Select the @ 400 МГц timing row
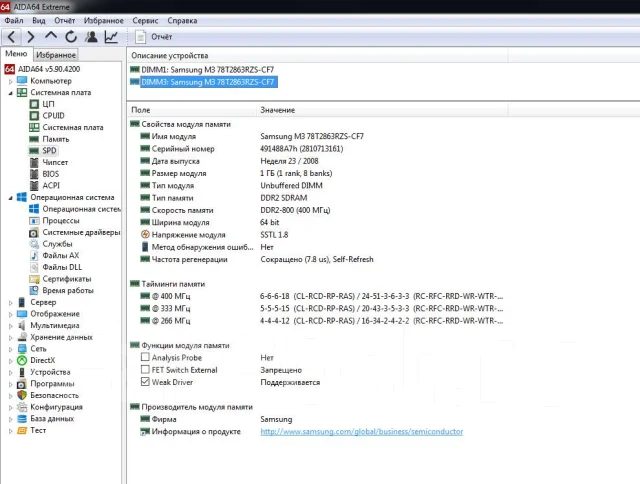640x484 pixels. click(318, 296)
